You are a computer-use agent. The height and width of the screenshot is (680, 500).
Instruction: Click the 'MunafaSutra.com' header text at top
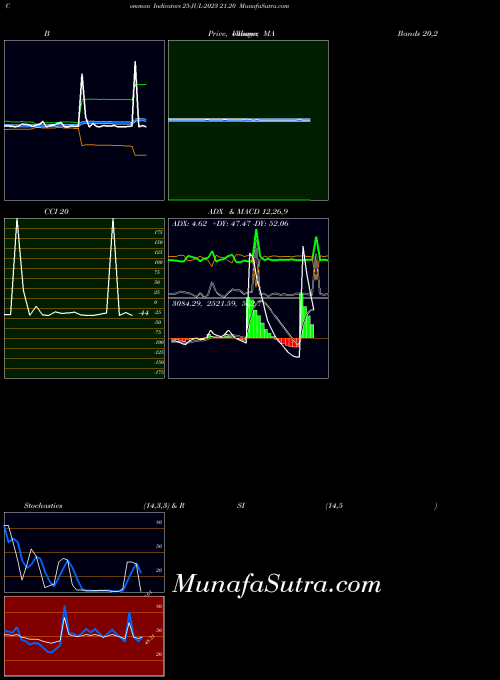264,6
